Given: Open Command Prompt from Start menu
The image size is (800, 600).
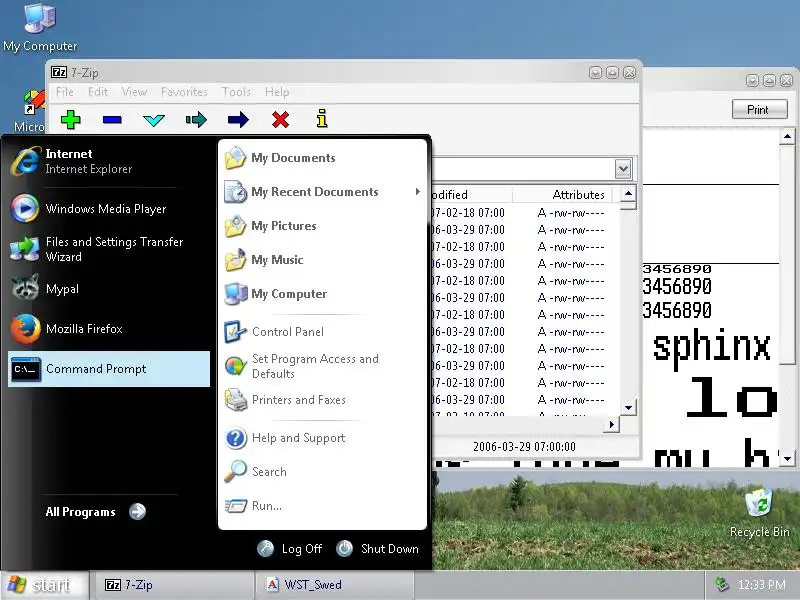Looking at the screenshot, I should click(x=109, y=368).
